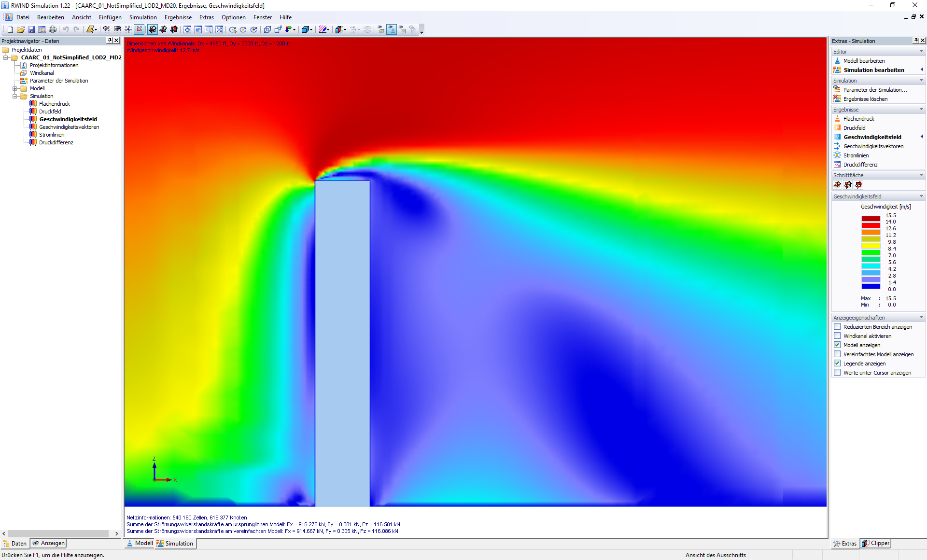Collapse the Simulation tree folder
Screen dimensions: 927x560
[14, 96]
